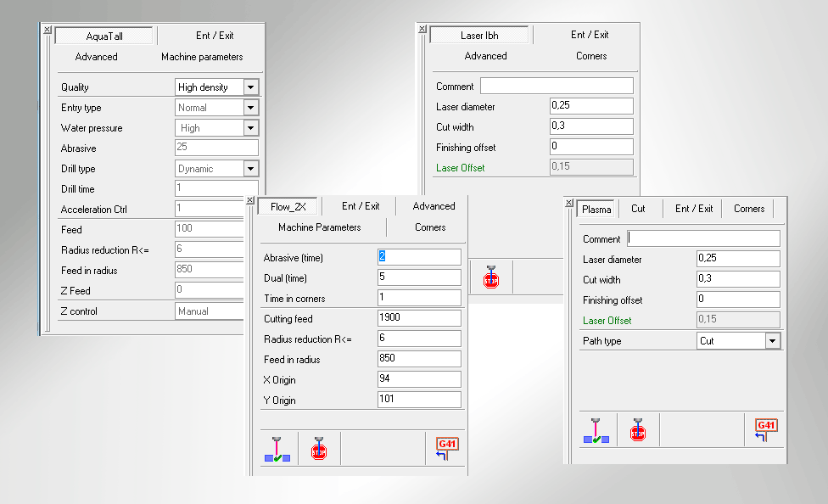Click Laser diameter field in Plasma panel
The width and height of the screenshot is (828, 504).
coord(738,259)
